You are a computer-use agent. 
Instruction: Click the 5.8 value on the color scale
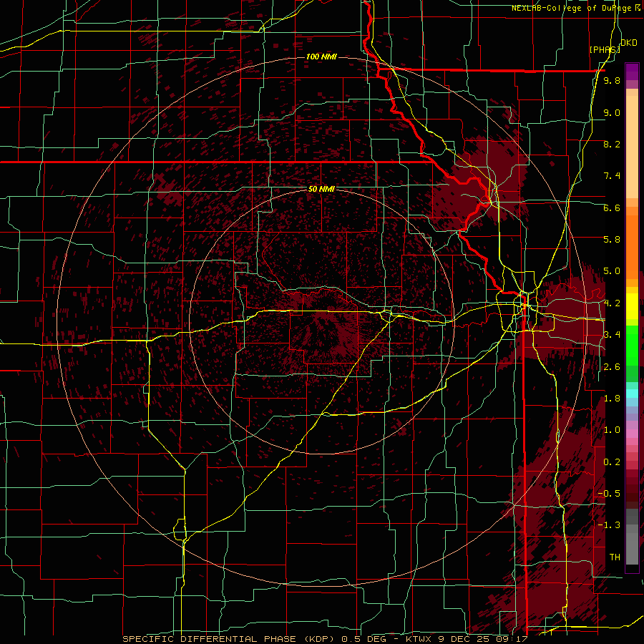click(612, 240)
